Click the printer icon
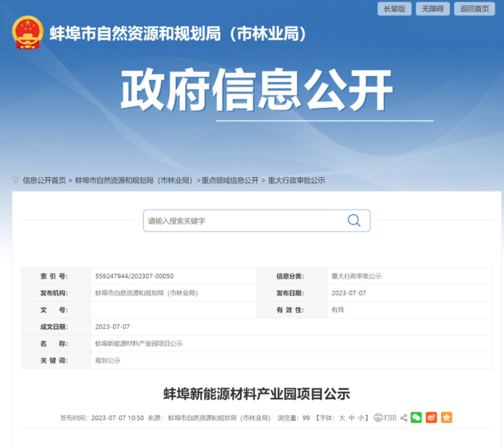The width and height of the screenshot is (504, 448). 378,418
